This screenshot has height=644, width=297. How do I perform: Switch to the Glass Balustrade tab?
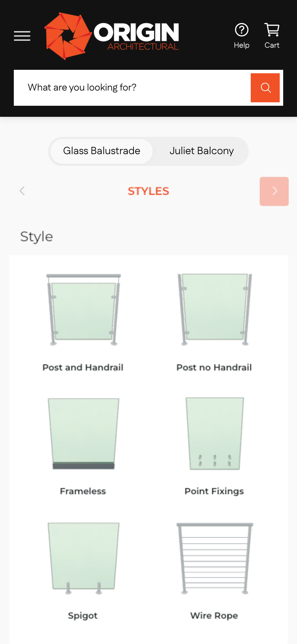(102, 151)
